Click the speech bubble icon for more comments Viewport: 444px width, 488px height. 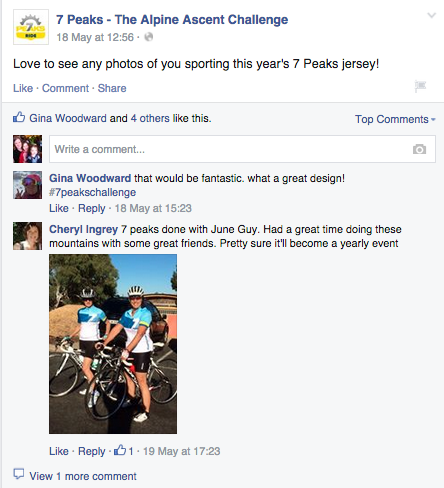[19, 474]
